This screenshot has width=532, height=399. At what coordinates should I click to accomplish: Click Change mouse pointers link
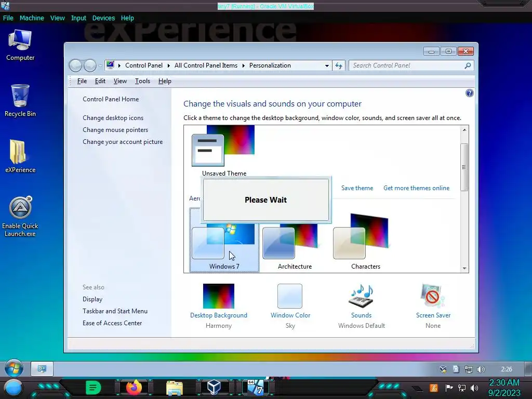115,129
